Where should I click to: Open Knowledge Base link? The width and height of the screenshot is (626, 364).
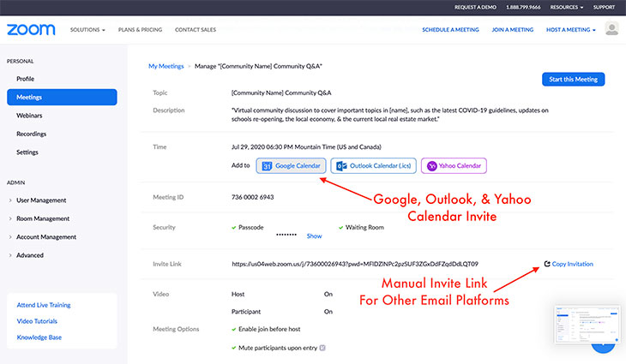tap(39, 337)
